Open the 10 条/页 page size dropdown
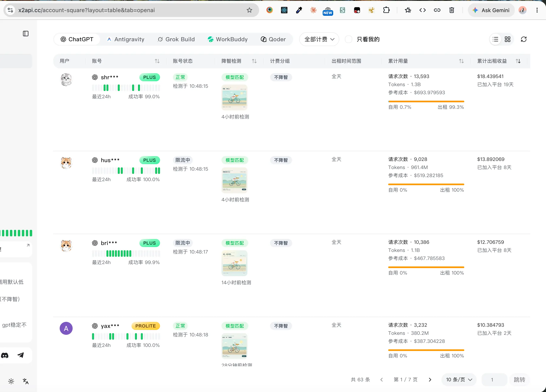 [459, 380]
